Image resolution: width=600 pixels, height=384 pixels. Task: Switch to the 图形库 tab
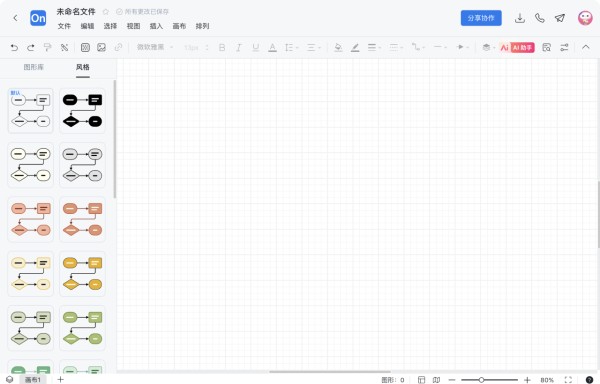tap(34, 67)
